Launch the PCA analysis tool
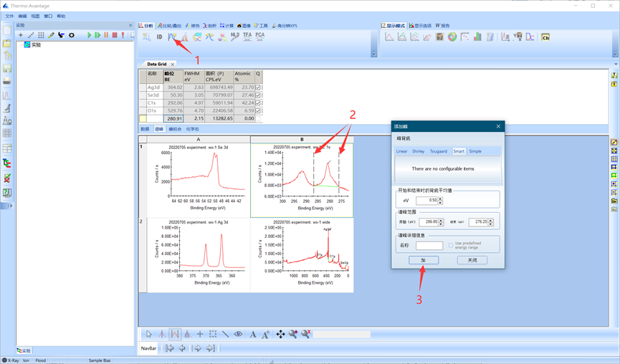 click(259, 36)
